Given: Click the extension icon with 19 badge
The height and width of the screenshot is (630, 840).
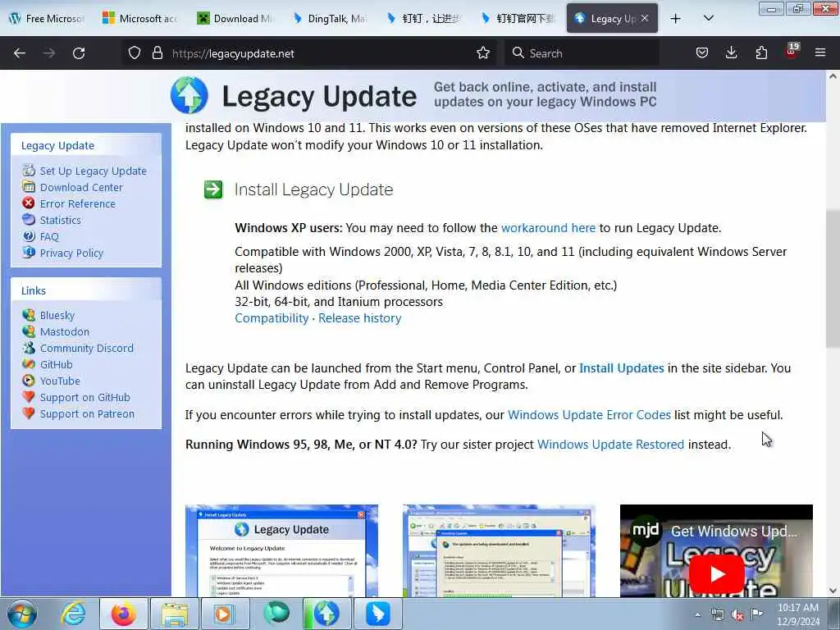Looking at the screenshot, I should coord(792,52).
